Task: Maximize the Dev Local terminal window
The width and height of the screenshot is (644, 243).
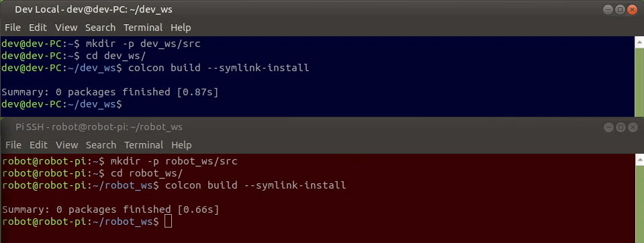Action: (x=620, y=10)
